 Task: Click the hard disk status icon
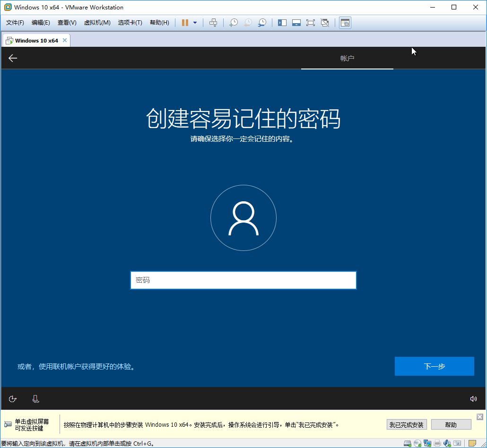407,443
